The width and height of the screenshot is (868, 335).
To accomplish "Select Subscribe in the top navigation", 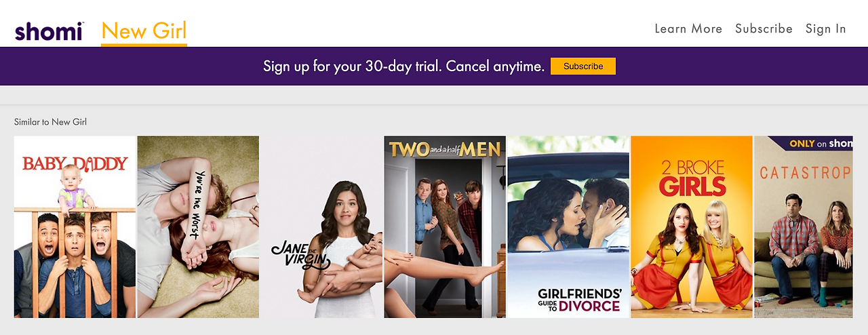I will click(764, 28).
